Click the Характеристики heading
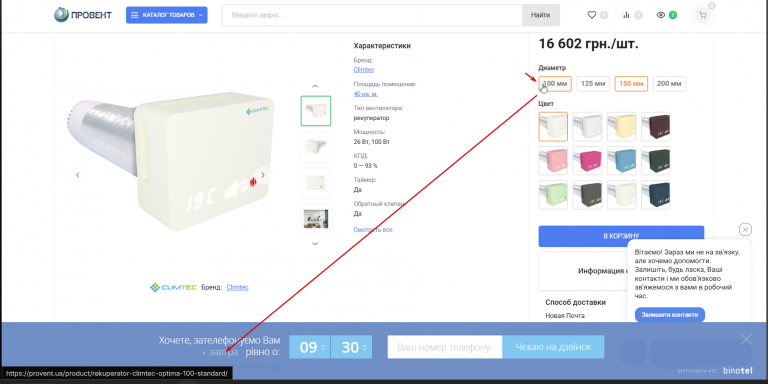768x384 pixels. tap(382, 46)
